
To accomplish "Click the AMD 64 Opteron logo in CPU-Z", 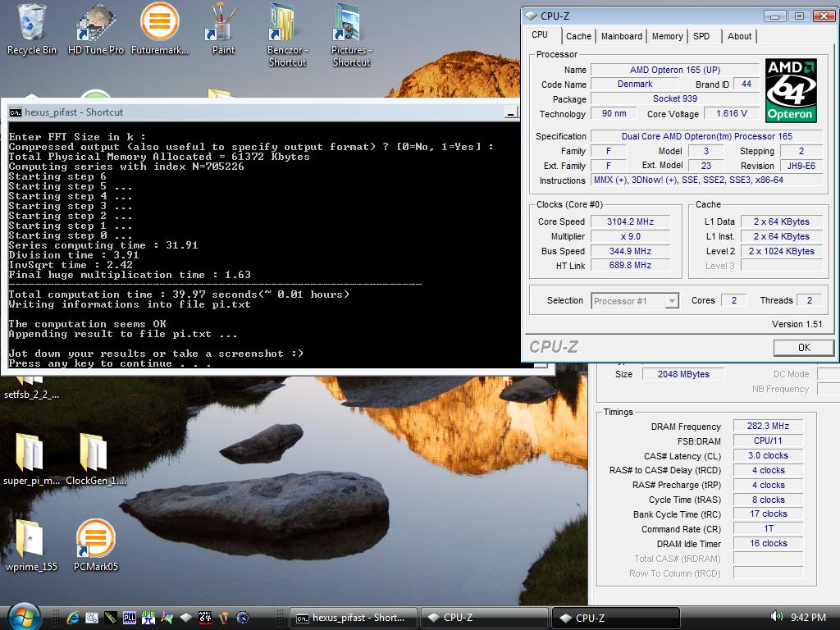I will (791, 90).
